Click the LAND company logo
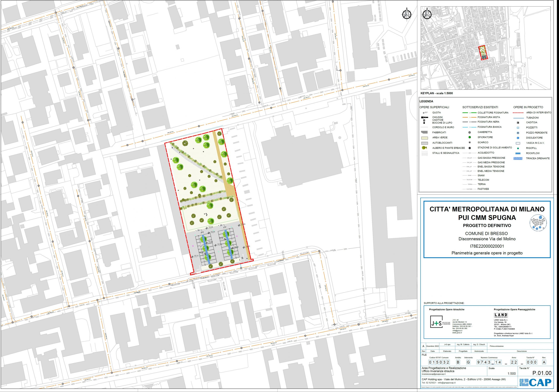Screen dimensions: 559x392 point(501,315)
